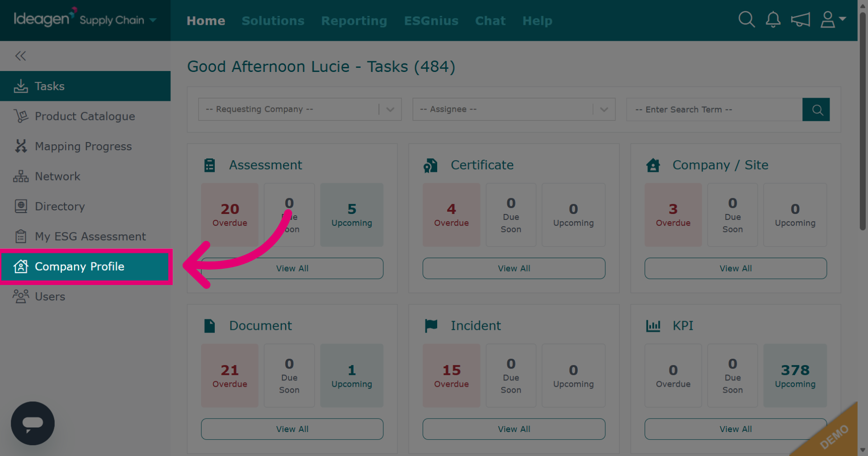Open Certificate 0 Due Soon tile
868x456 pixels.
(511, 215)
